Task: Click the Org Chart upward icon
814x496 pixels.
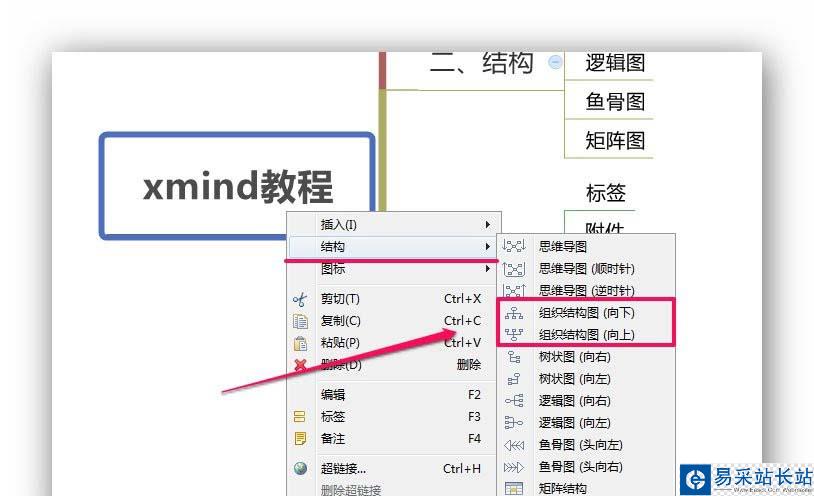Action: click(x=514, y=334)
